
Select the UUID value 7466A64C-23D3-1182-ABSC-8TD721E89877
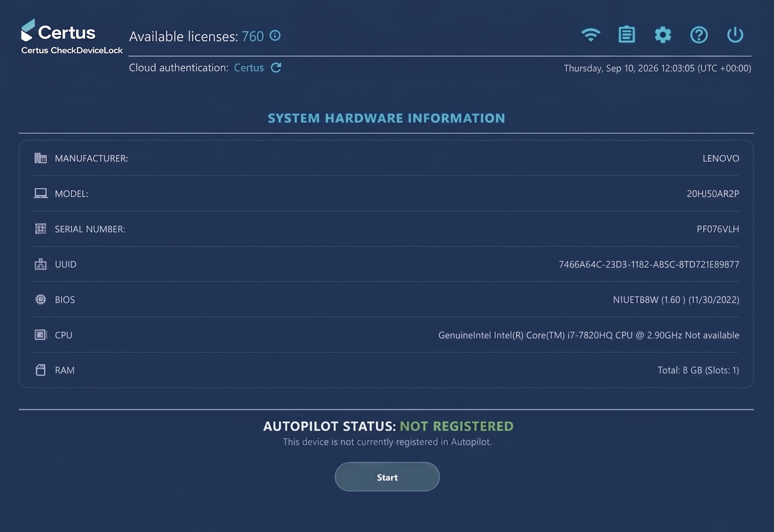click(x=649, y=265)
